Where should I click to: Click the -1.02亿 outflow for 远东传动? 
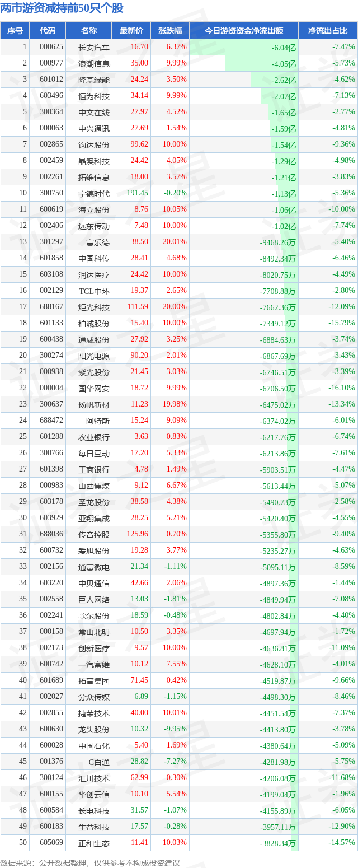[x=284, y=226]
